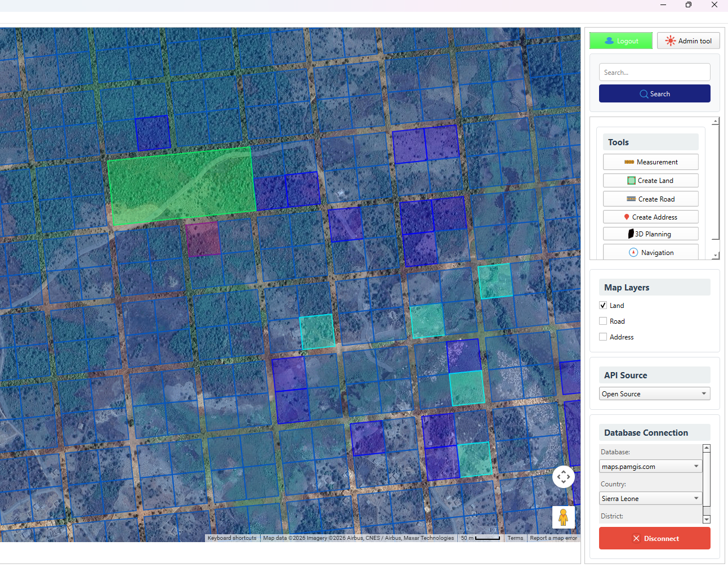The height and width of the screenshot is (577, 728).
Task: Open the map Terms link
Action: point(515,538)
